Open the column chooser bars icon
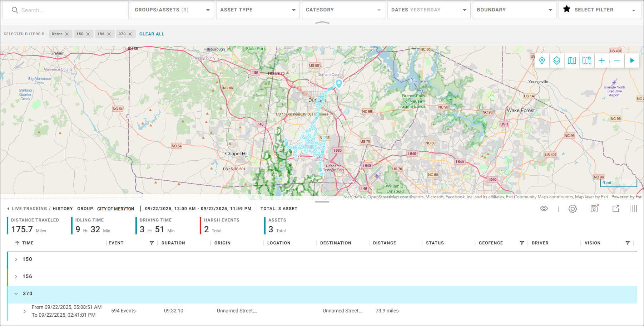 [x=633, y=209]
